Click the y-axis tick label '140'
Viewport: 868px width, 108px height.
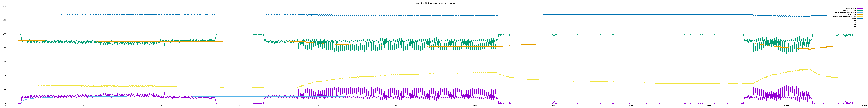pos(4,6)
